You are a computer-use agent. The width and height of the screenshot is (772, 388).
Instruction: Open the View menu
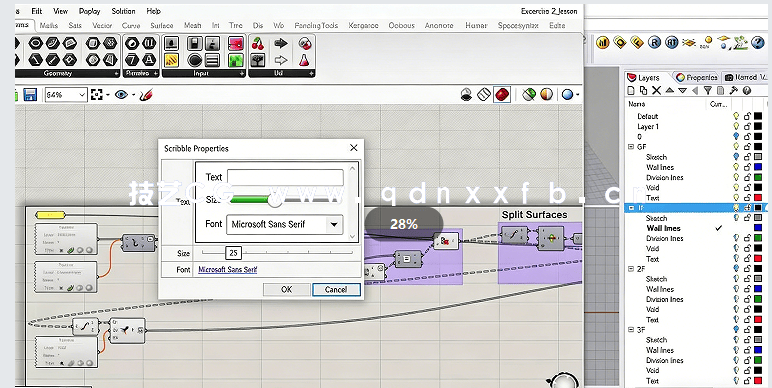point(60,11)
